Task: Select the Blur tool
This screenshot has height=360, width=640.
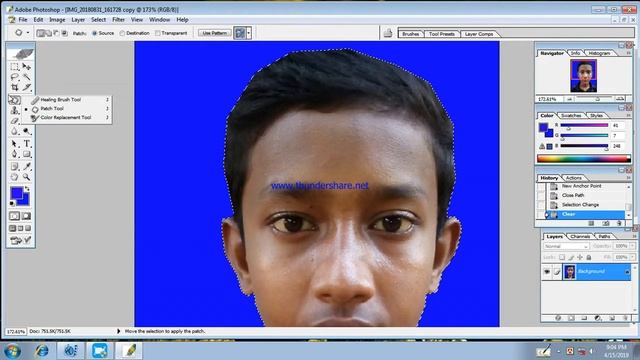Action: click(x=15, y=131)
